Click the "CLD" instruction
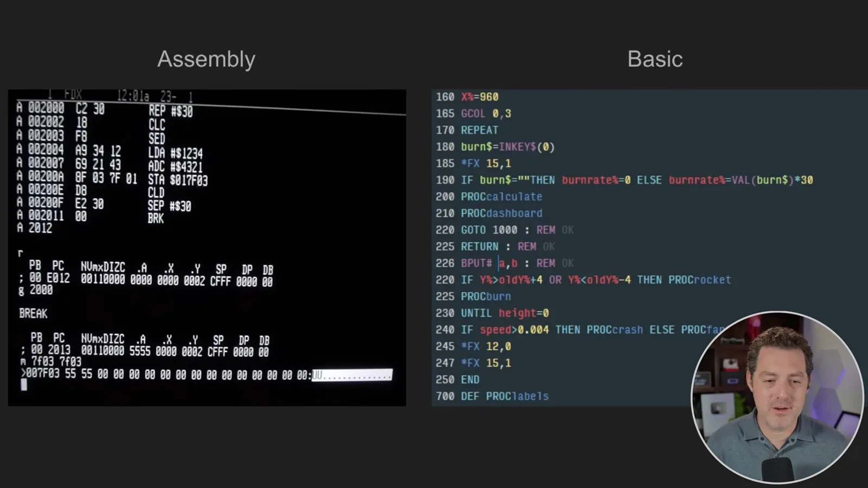Screen dimensions: 868x488 156,192
